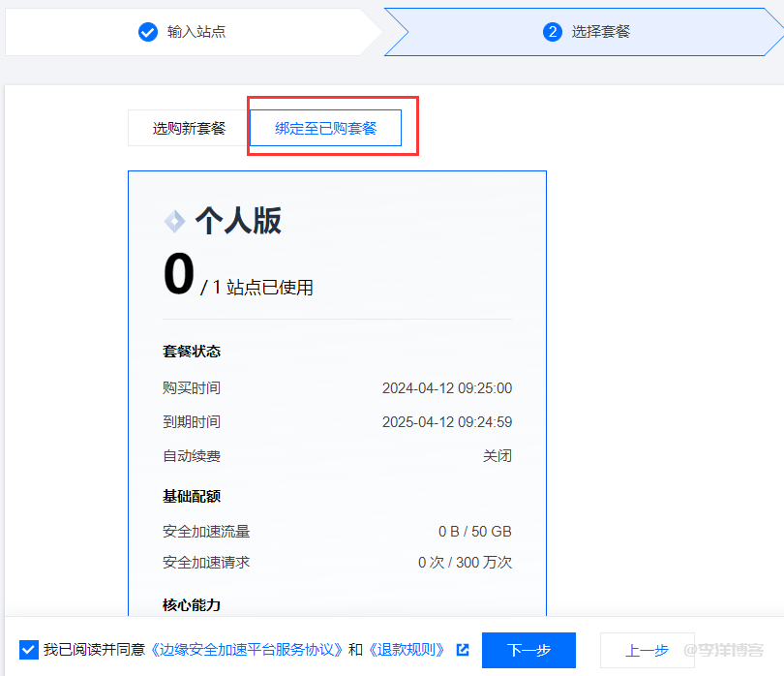
Task: Switch to the 选购新套餐 tab
Action: tap(189, 128)
